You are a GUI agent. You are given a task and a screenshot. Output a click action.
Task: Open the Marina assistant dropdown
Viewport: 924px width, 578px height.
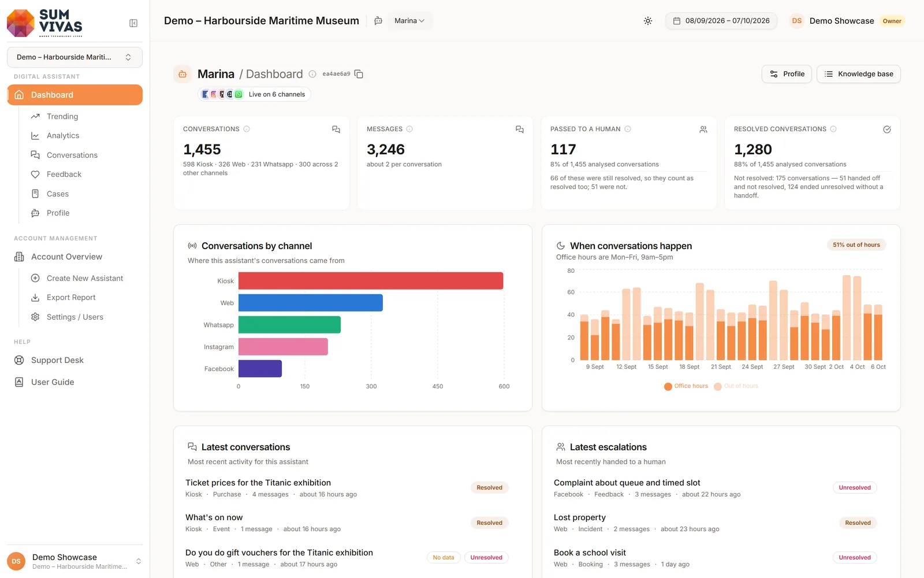409,21
